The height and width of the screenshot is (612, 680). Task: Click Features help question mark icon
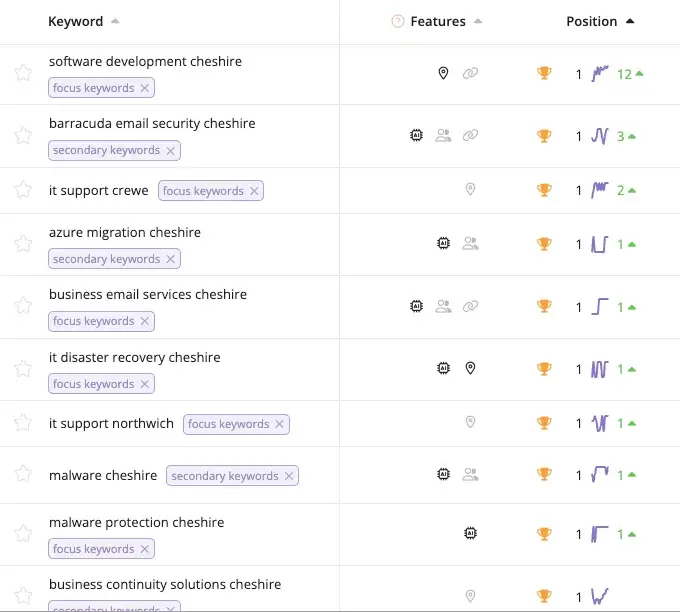tap(398, 22)
